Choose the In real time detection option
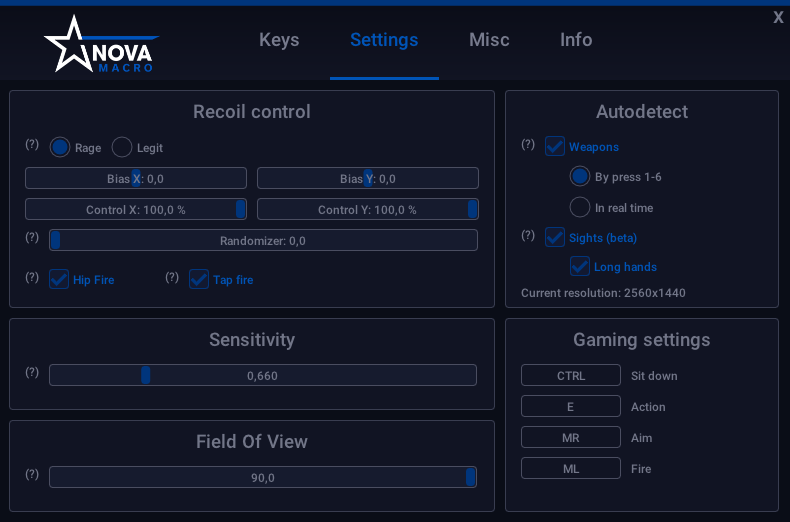Viewport: 790px width, 522px height. (580, 208)
